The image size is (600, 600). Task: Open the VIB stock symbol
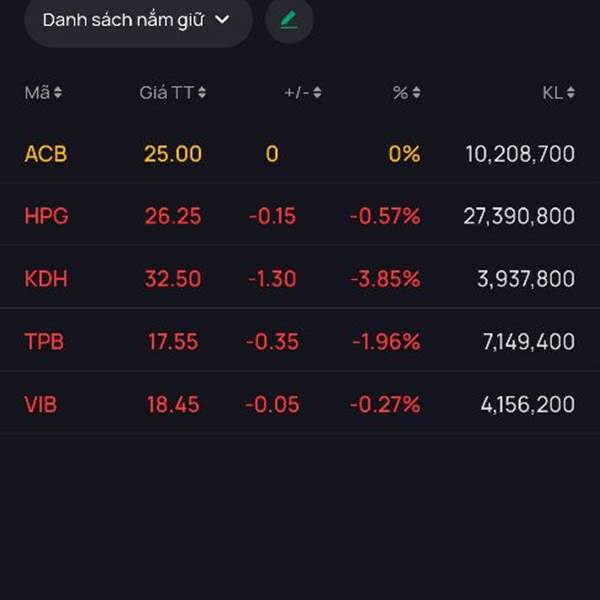tap(42, 404)
